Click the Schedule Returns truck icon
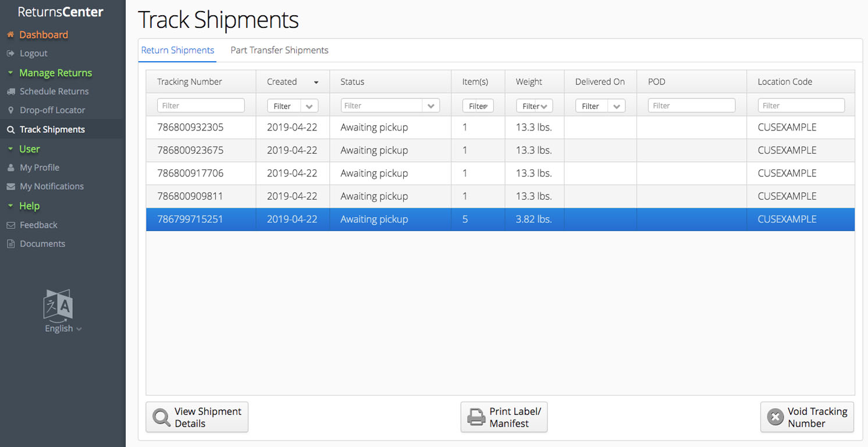This screenshot has width=868, height=447. pos(10,92)
